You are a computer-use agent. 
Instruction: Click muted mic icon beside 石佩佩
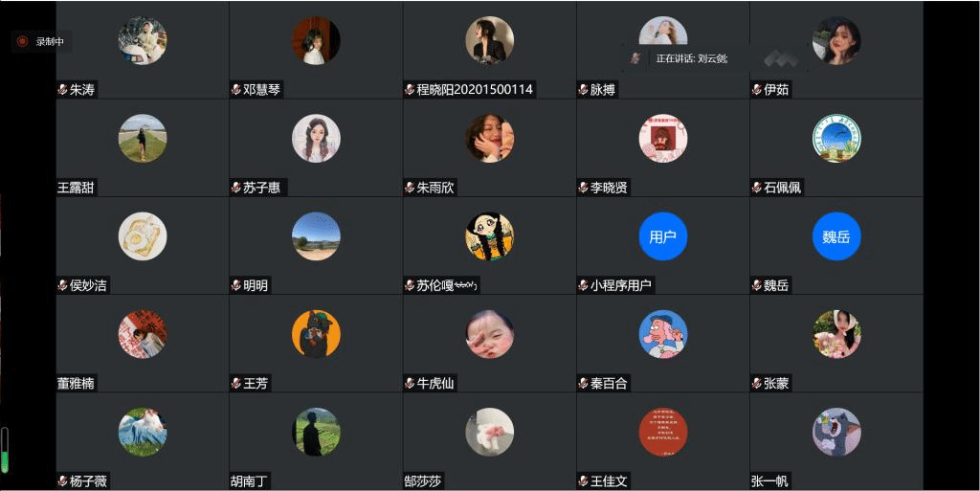tap(757, 188)
